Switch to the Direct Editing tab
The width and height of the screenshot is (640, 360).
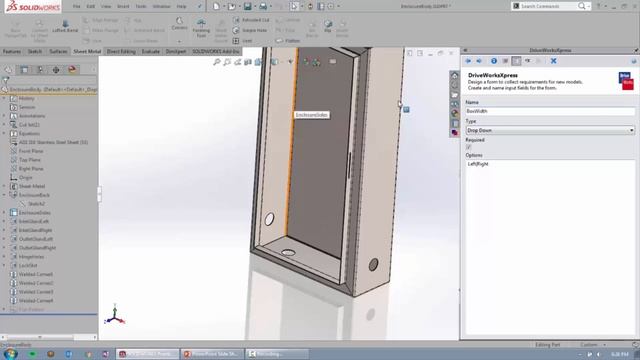pos(121,51)
